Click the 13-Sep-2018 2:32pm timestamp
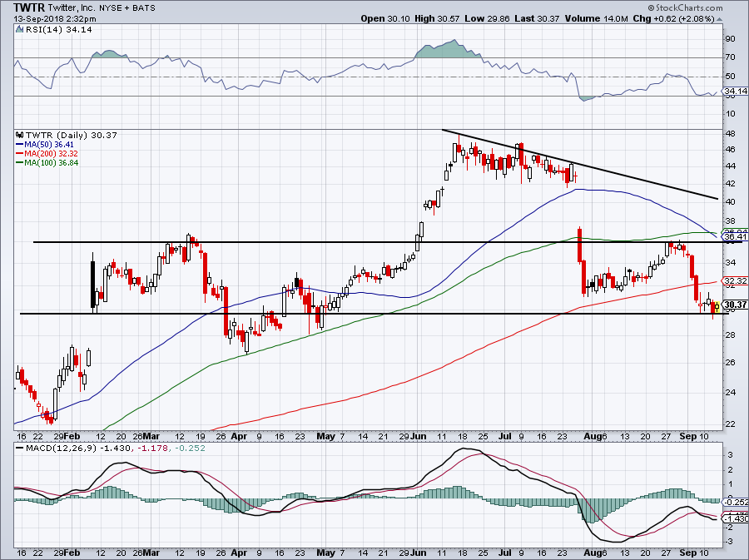 pos(55,19)
